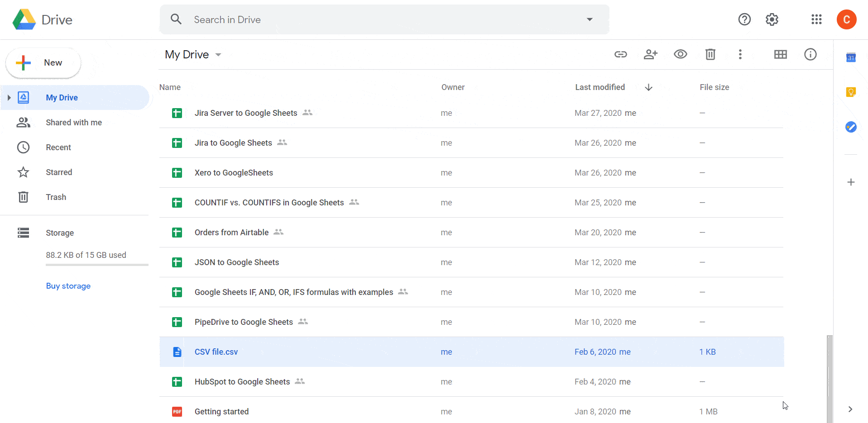Move CSV file.csv to trash
This screenshot has width=868, height=423.
[710, 54]
